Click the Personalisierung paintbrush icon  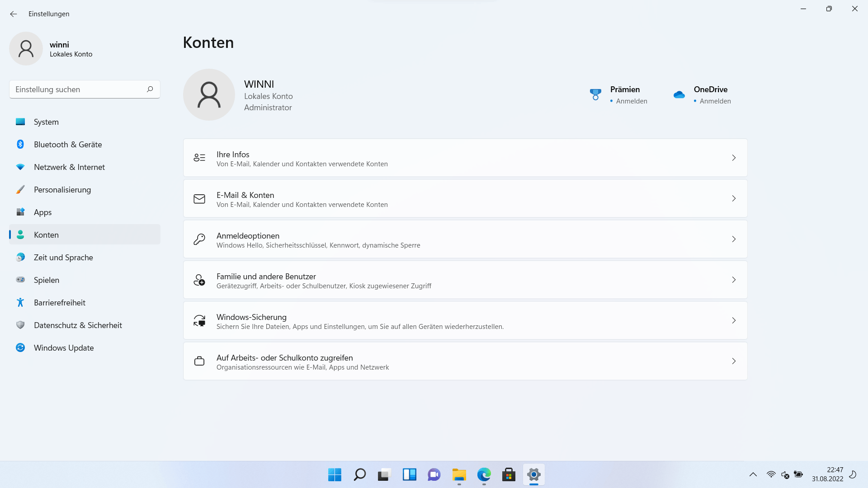click(x=20, y=189)
